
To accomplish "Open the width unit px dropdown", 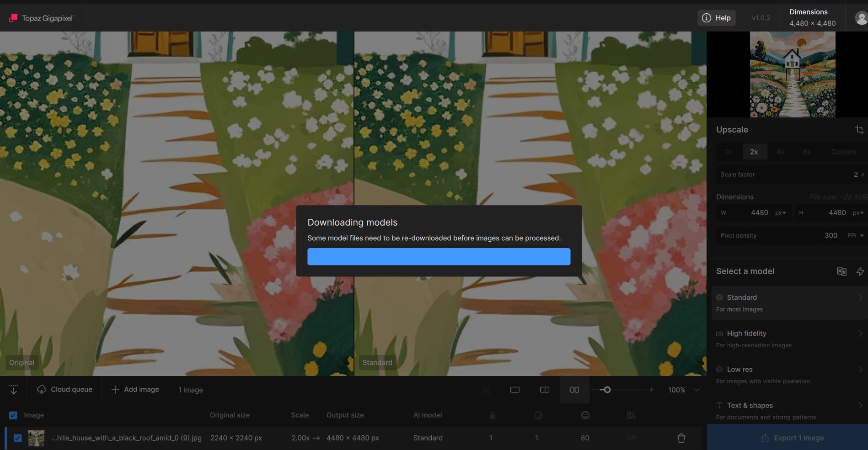I will [780, 213].
